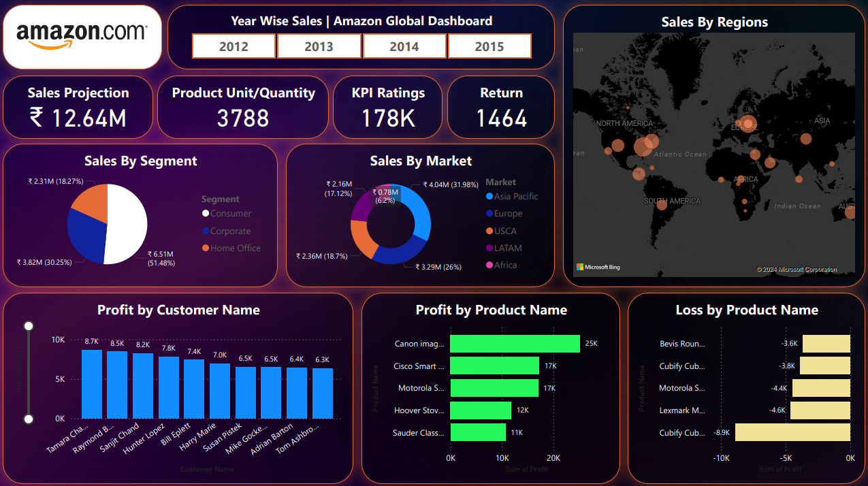Click the amazon.com logo

82,37
